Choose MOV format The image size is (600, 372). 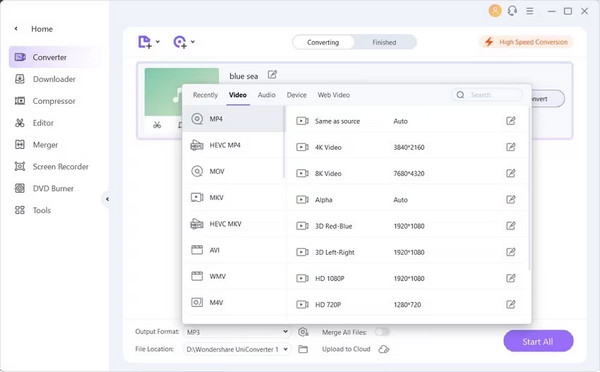tap(233, 171)
